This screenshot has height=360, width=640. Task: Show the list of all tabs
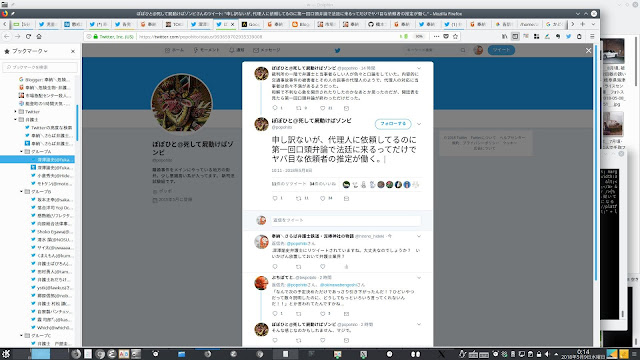593,24
